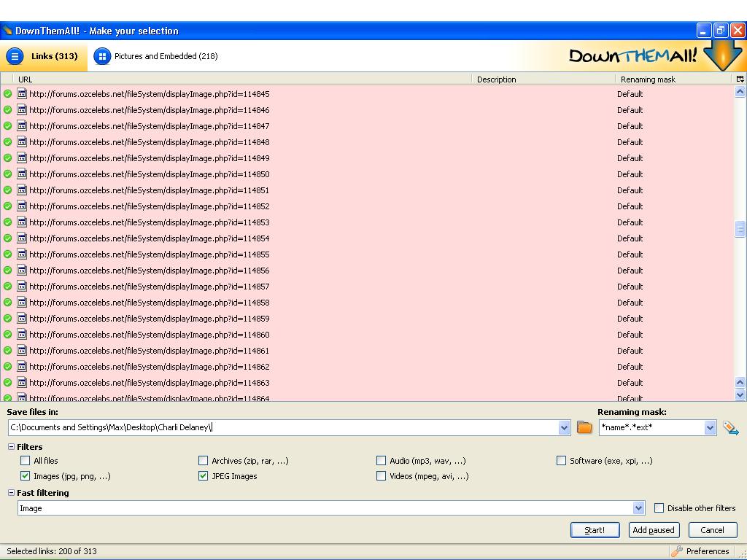Click the vertical scrollbar thumb in link list
The image size is (747, 560).
pyautogui.click(x=740, y=229)
